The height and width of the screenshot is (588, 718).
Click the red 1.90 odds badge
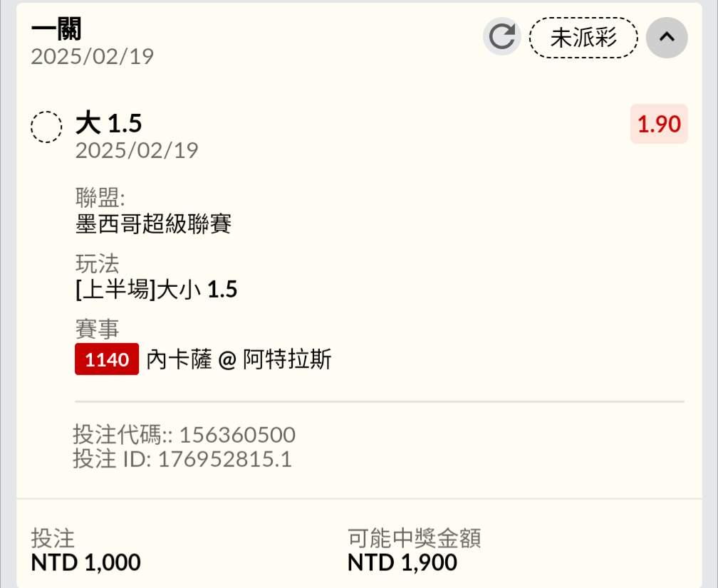pos(659,125)
